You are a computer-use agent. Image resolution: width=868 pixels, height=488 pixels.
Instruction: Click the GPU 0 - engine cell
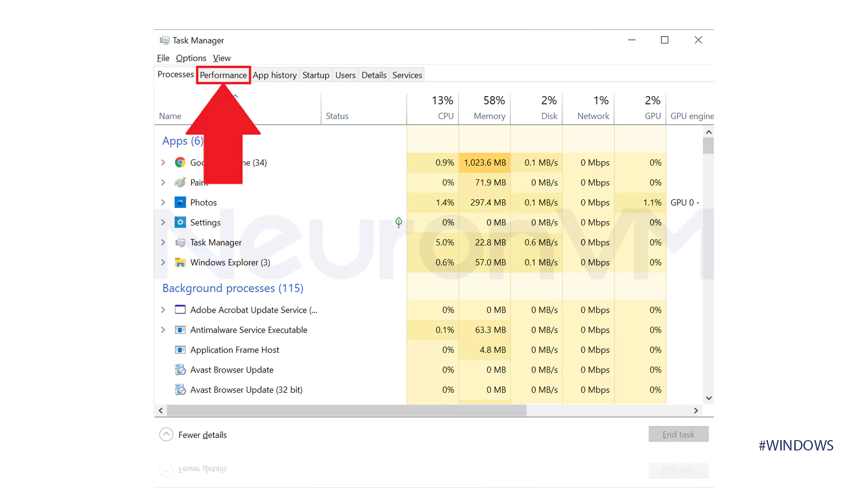click(685, 202)
